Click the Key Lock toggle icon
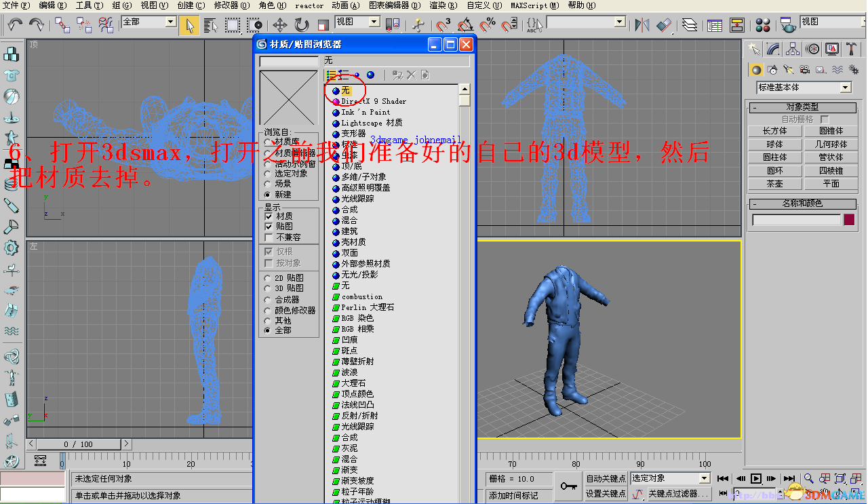The width and height of the screenshot is (868, 504). pos(568,486)
